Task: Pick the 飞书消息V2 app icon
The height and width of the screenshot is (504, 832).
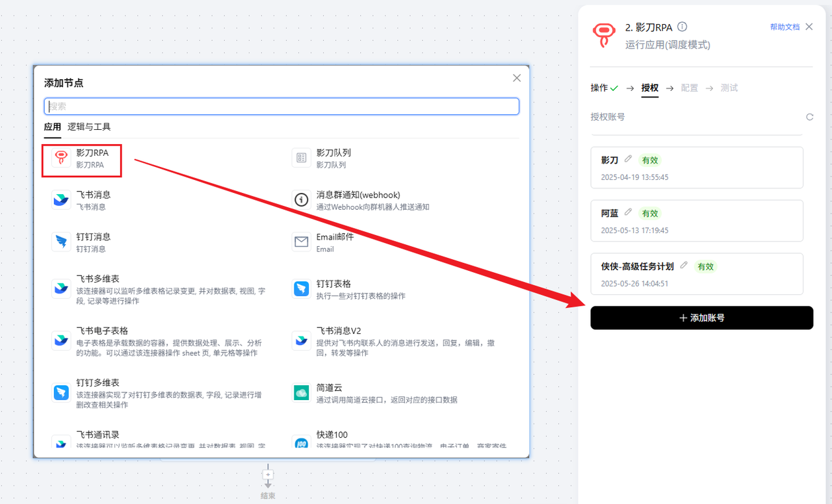Action: pyautogui.click(x=302, y=340)
